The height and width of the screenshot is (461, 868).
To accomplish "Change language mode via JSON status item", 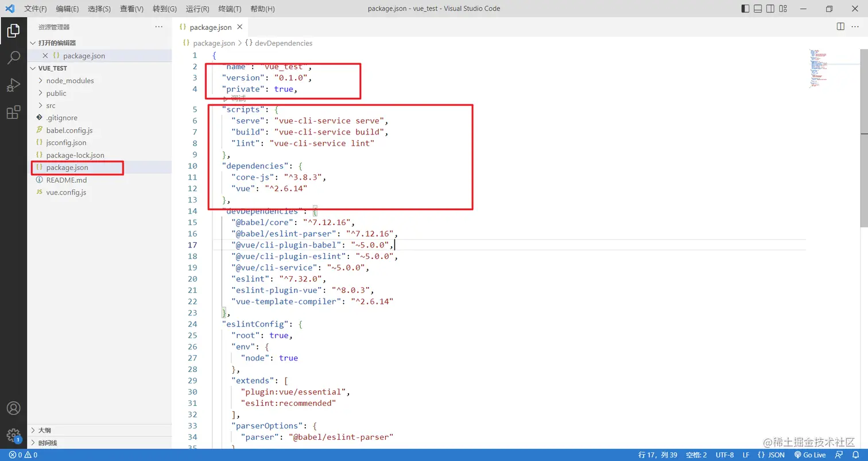I will pyautogui.click(x=771, y=455).
